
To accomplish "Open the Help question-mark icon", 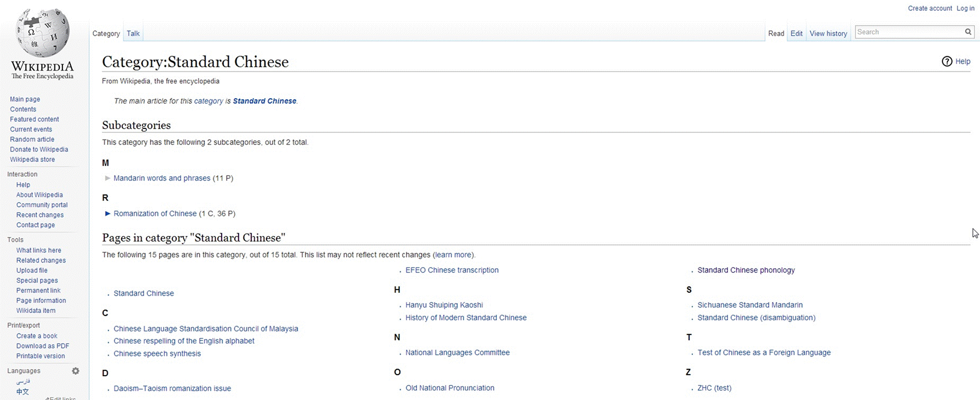I will coord(947,61).
